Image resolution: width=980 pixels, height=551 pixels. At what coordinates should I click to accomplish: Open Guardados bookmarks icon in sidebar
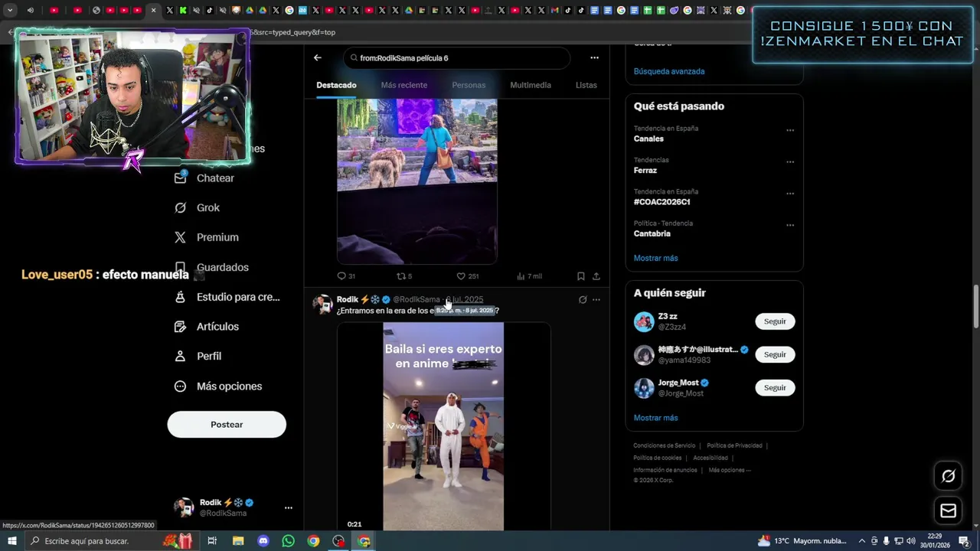181,267
